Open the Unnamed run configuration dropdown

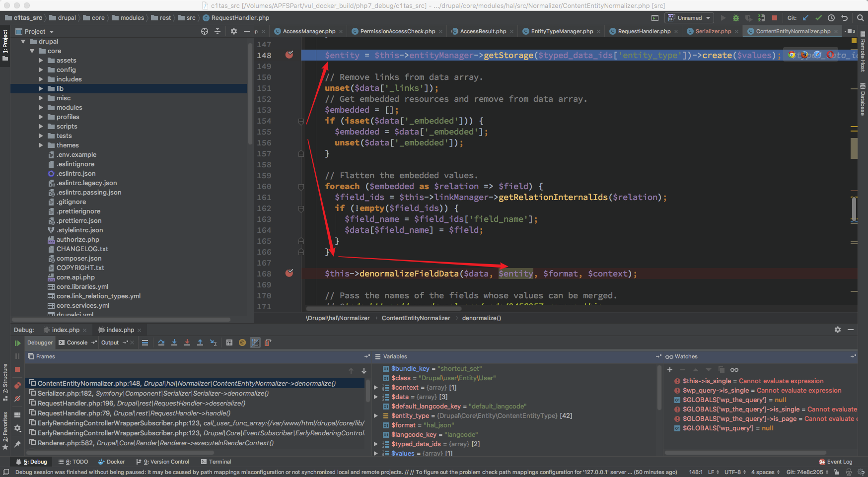[690, 18]
